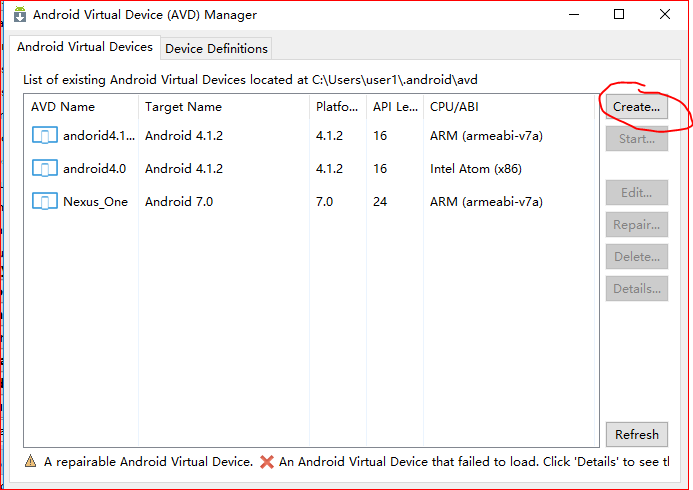Click Android 4.1.2 target in andorid4.1... row
The width and height of the screenshot is (693, 490).
coord(184,136)
